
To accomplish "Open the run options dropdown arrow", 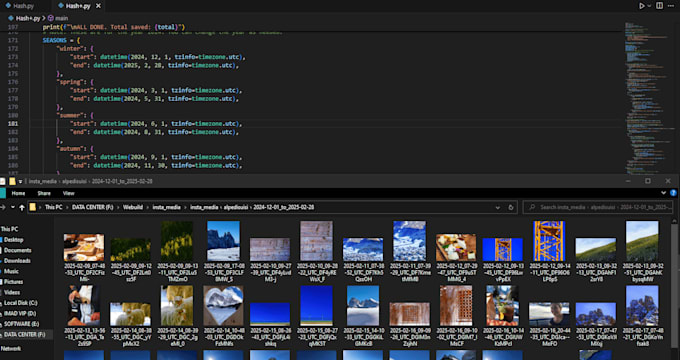I will click(649, 6).
